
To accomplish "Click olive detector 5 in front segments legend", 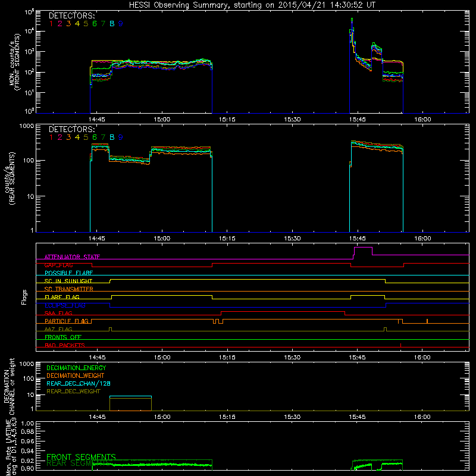I will pos(86,24).
